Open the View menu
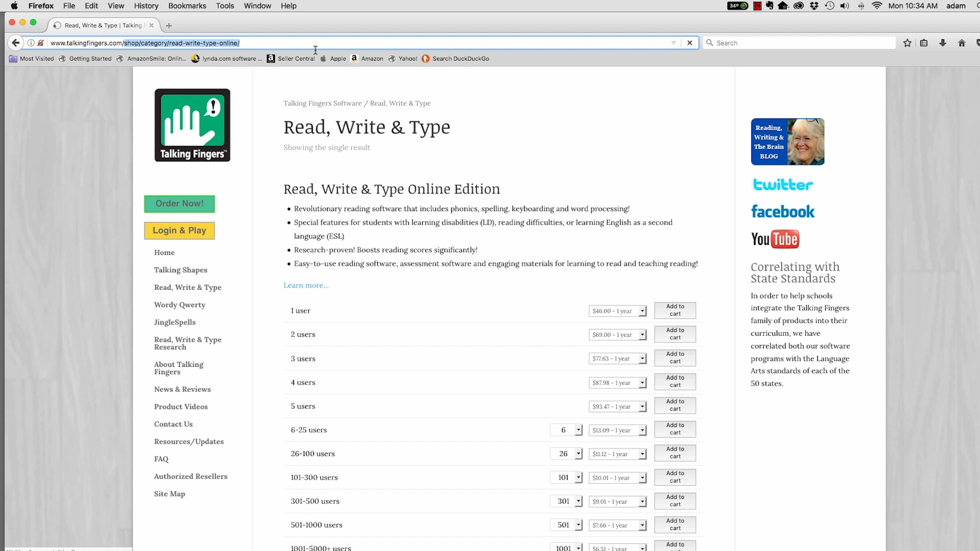This screenshot has height=551, width=980. [x=116, y=6]
